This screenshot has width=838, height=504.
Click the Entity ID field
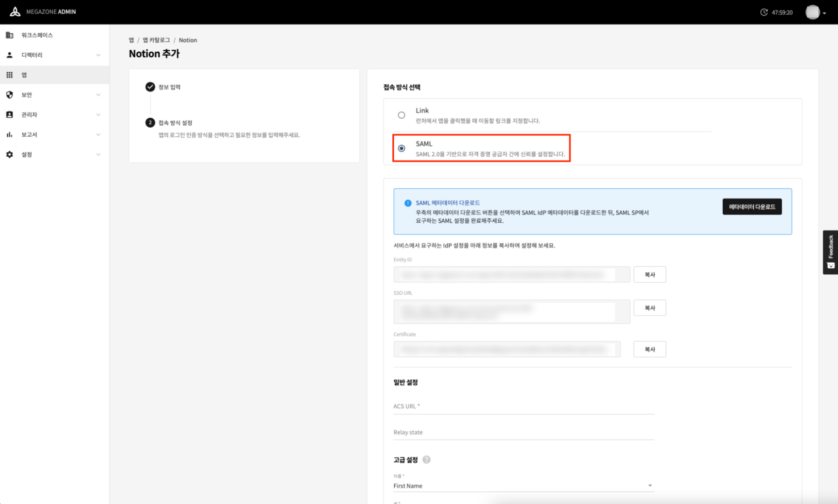point(512,274)
